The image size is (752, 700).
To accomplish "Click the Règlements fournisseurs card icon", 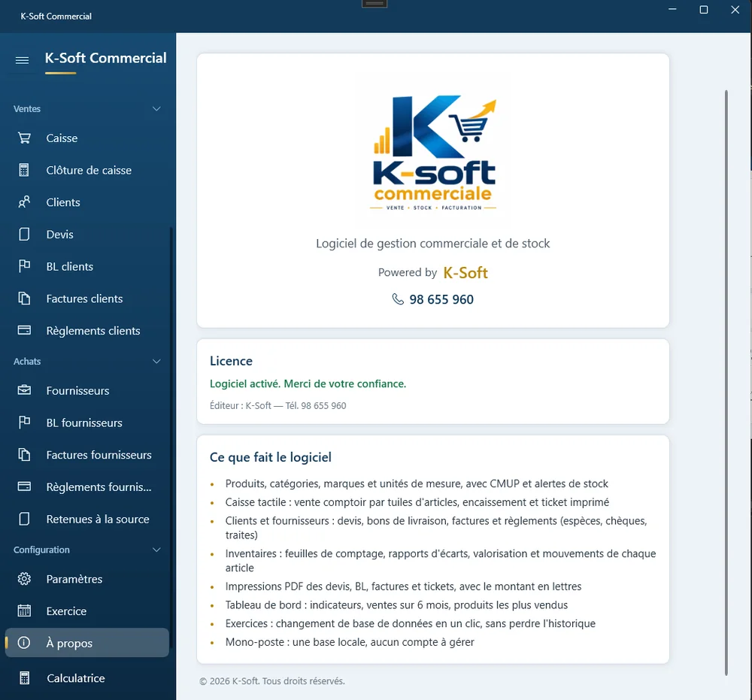I will coord(24,486).
